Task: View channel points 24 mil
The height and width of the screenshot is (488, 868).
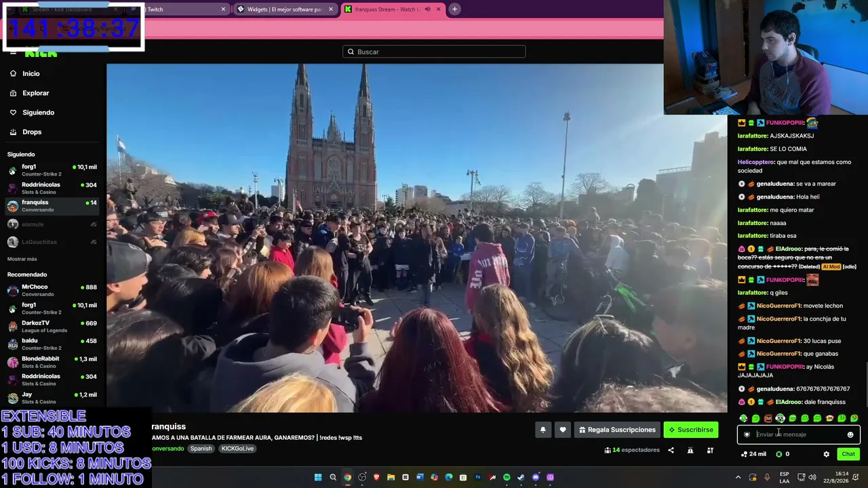Action: [753, 454]
